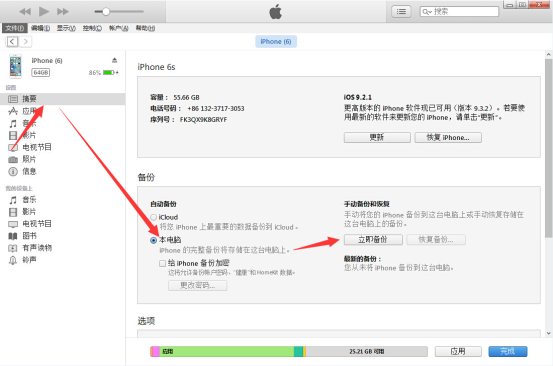Screen dimensions: 553x366
Task: Click the serial number FK3QX9K8GRYF
Action: click(203, 120)
